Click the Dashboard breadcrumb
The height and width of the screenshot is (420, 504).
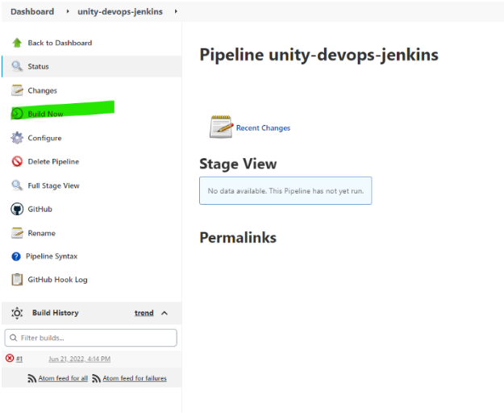coord(32,11)
